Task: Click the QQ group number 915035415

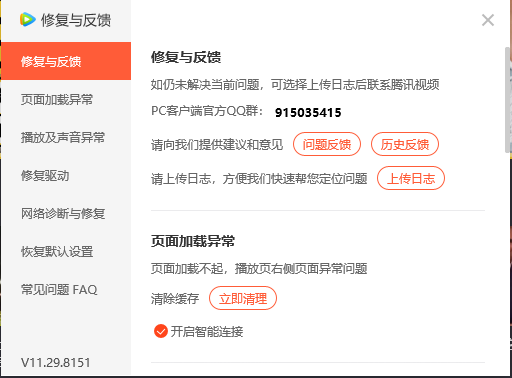Action: tap(308, 113)
